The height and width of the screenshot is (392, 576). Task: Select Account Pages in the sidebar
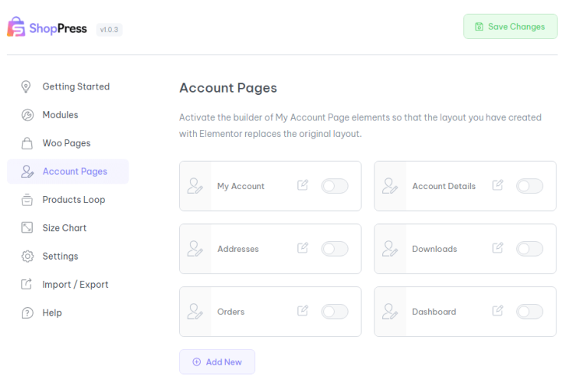(x=68, y=171)
